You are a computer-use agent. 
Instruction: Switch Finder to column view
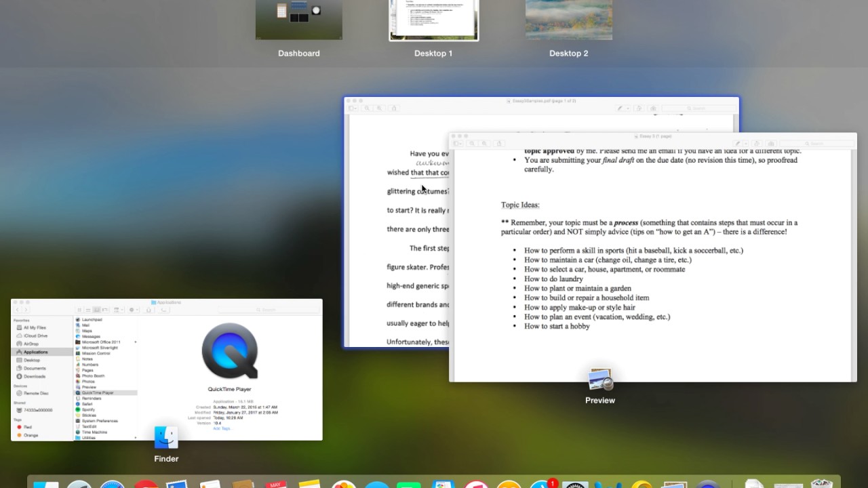pos(97,310)
